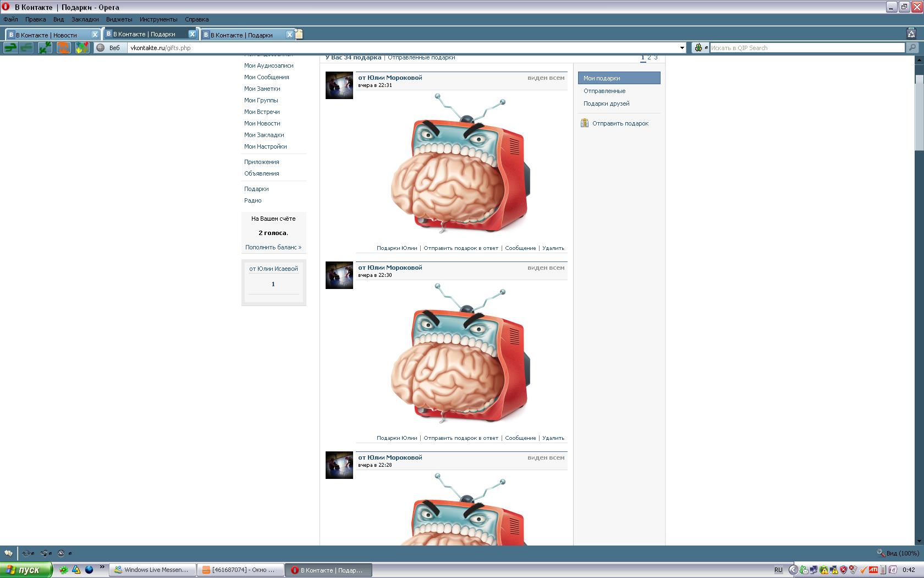
Task: Click the Отправить подарок link
Action: click(x=620, y=123)
